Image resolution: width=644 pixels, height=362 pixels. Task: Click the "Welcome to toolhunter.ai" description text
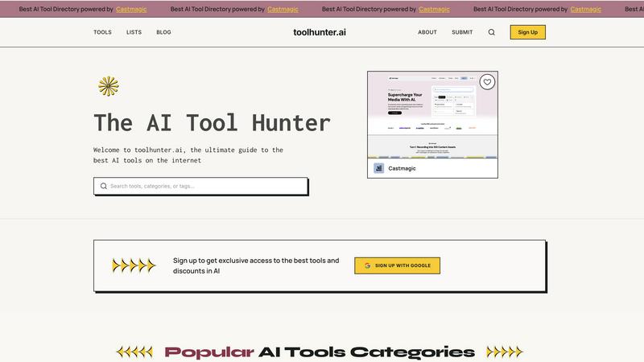(x=188, y=155)
